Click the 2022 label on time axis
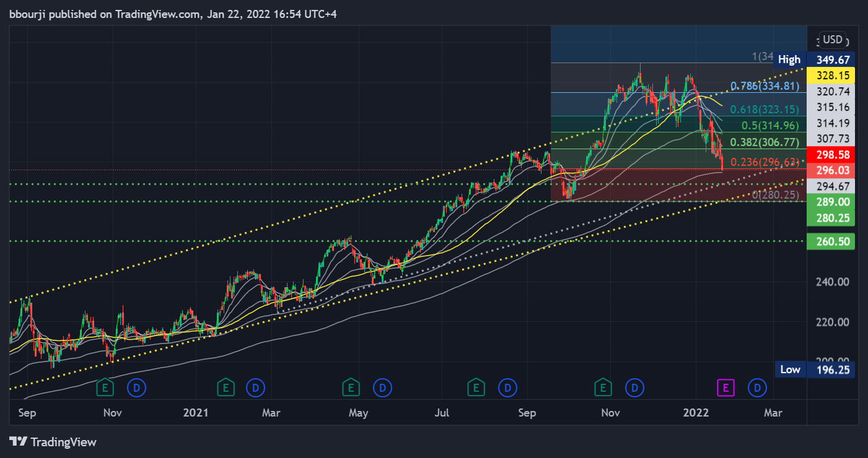This screenshot has height=458, width=868. click(695, 412)
